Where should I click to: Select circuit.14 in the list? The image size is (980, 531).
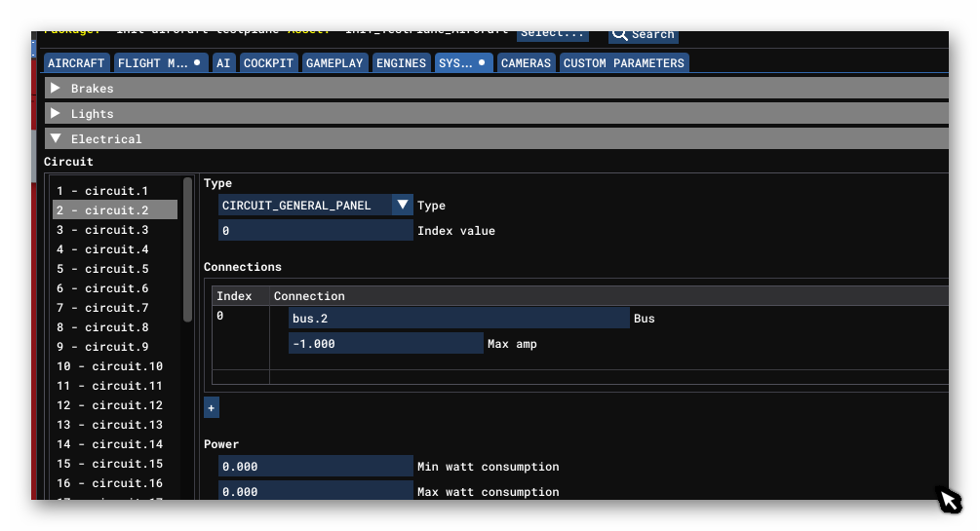pos(116,443)
